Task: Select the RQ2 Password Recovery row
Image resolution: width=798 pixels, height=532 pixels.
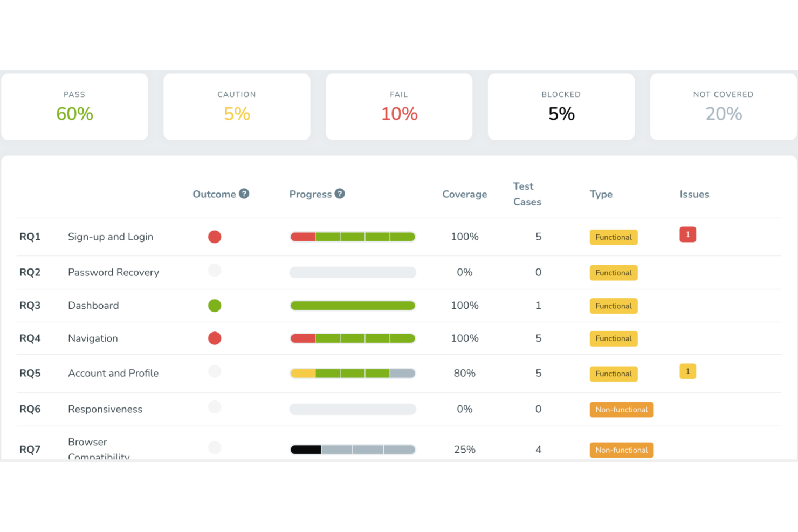Action: pos(113,272)
